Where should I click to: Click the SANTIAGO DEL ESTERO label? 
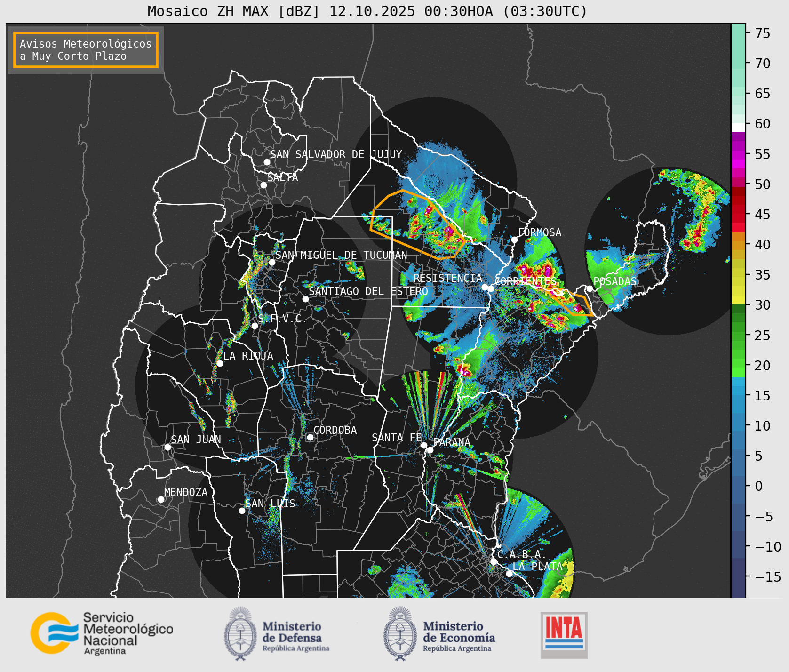(368, 291)
